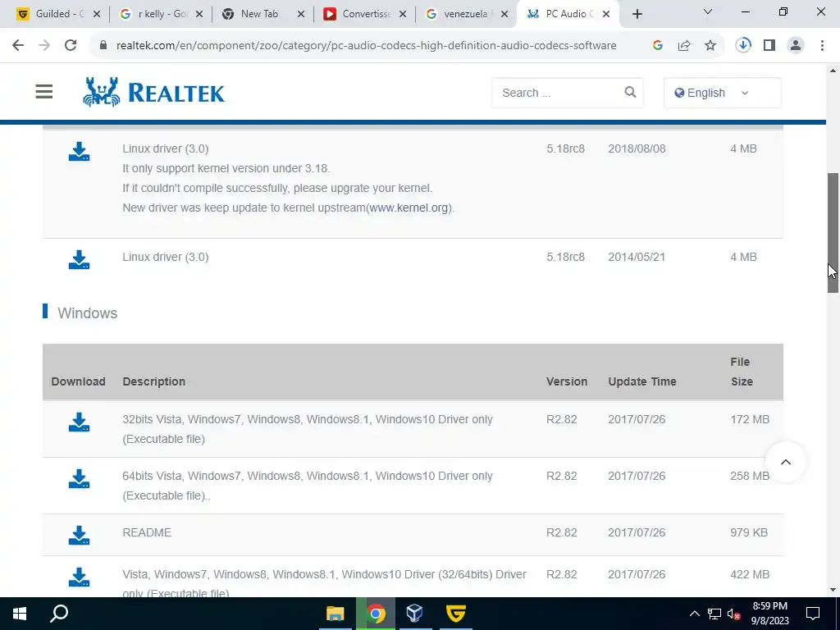The height and width of the screenshot is (630, 840).
Task: Open the notification center
Action: (x=813, y=614)
